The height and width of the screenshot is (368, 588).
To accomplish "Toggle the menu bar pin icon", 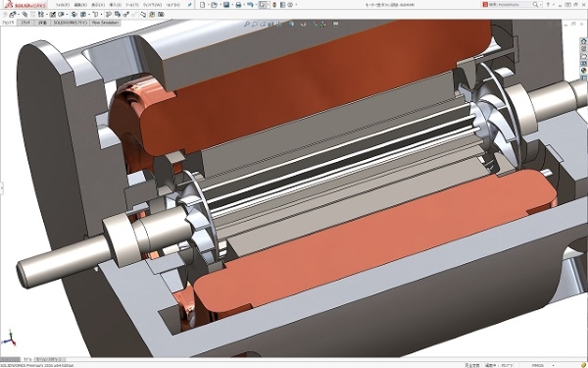I will tap(190, 5).
